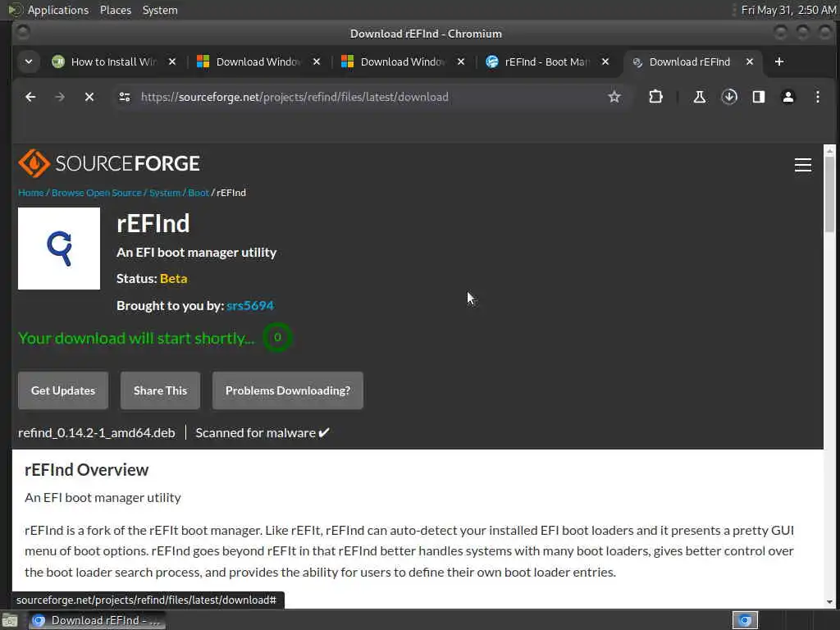Toggle the side panel icon
The width and height of the screenshot is (840, 630).
coord(759,97)
